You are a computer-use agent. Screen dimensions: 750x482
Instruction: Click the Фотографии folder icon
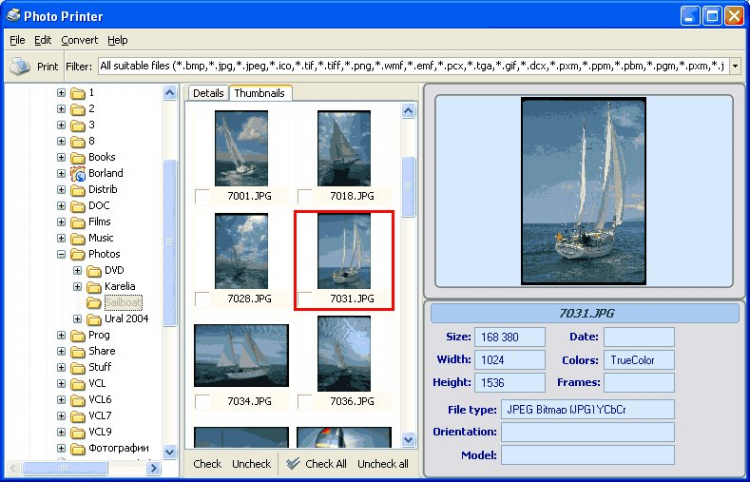coord(78,449)
